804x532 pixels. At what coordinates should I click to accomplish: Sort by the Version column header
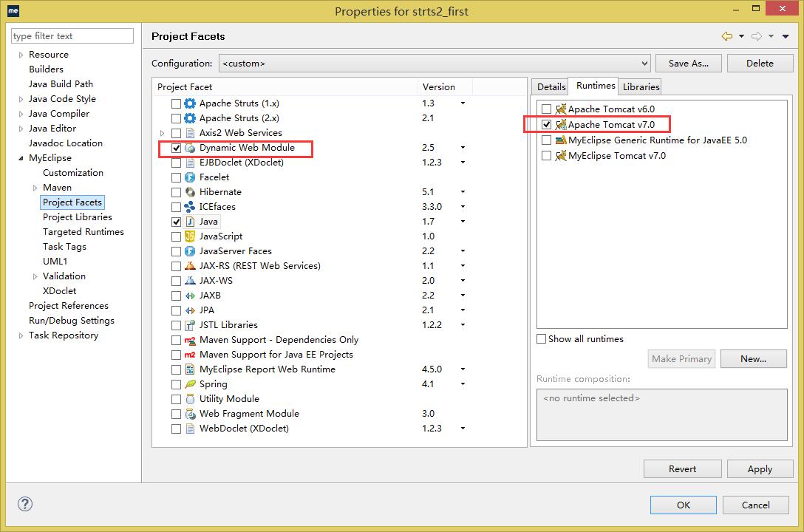coord(445,87)
